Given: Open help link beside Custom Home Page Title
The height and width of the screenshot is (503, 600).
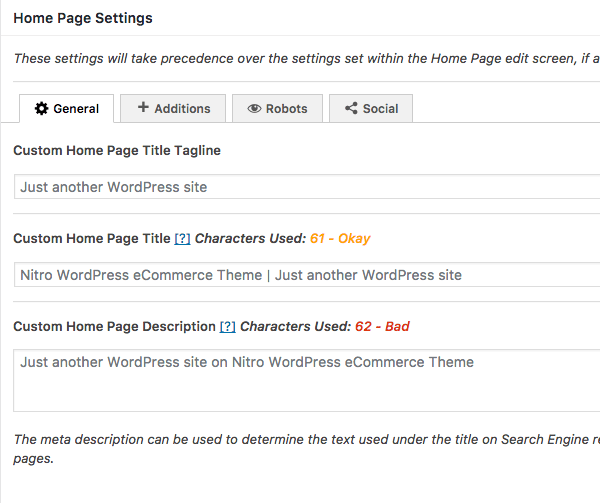Looking at the screenshot, I should point(183,239).
